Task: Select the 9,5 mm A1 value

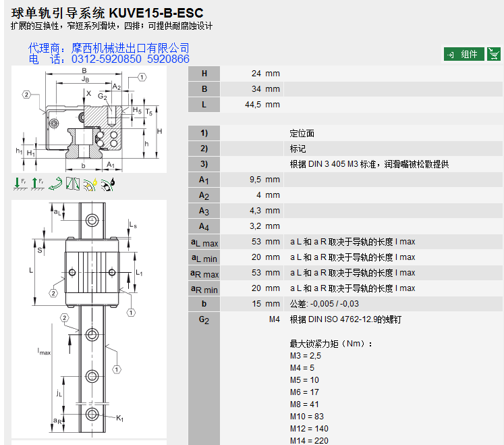Action: 264,180
